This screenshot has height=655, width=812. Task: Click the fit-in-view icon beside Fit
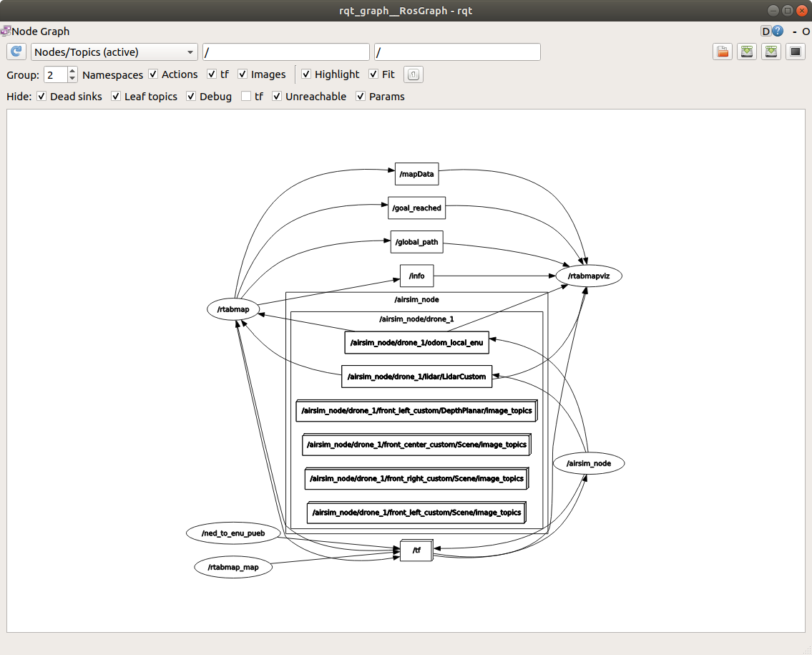(414, 74)
